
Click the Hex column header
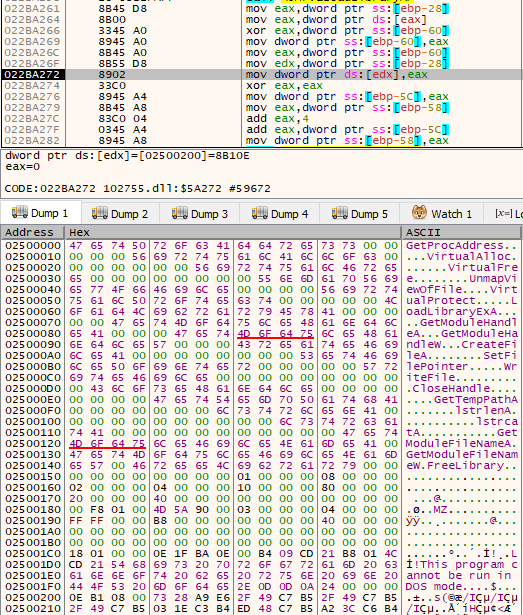pos(233,233)
